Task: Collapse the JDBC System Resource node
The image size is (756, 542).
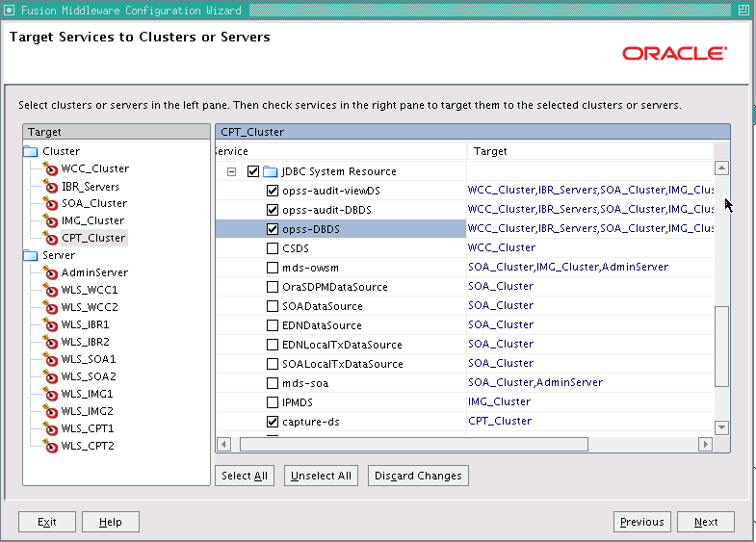Action: point(231,171)
